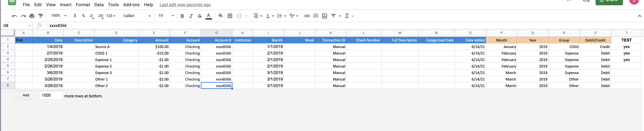This screenshot has height=131, width=644.
Task: Click the Undo arrow icon
Action: (14, 16)
